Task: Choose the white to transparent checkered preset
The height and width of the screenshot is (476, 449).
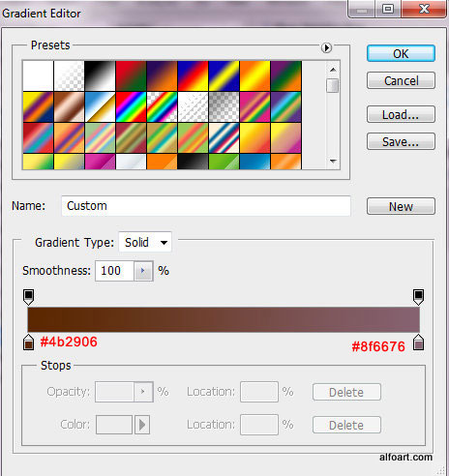Action: pyautogui.click(x=69, y=75)
